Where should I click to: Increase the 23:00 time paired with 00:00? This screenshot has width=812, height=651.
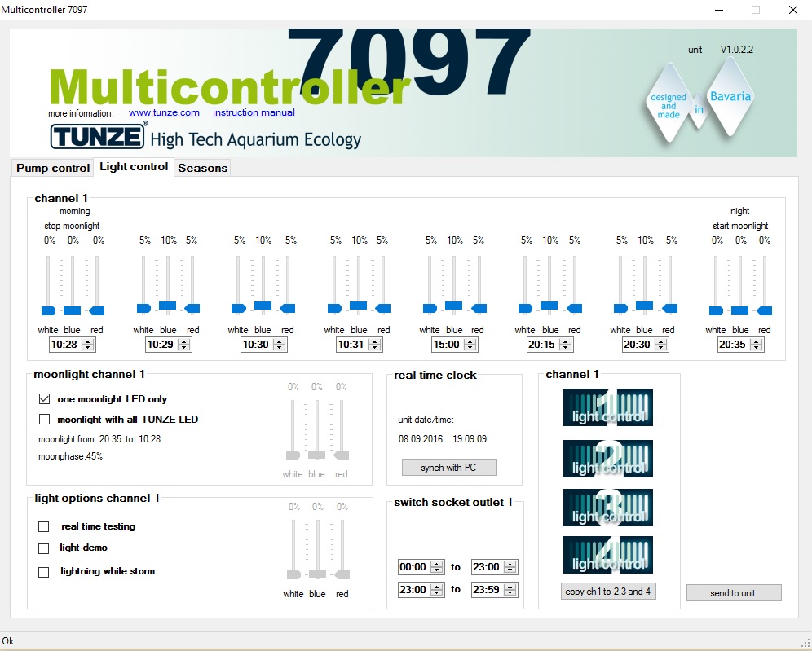[510, 564]
